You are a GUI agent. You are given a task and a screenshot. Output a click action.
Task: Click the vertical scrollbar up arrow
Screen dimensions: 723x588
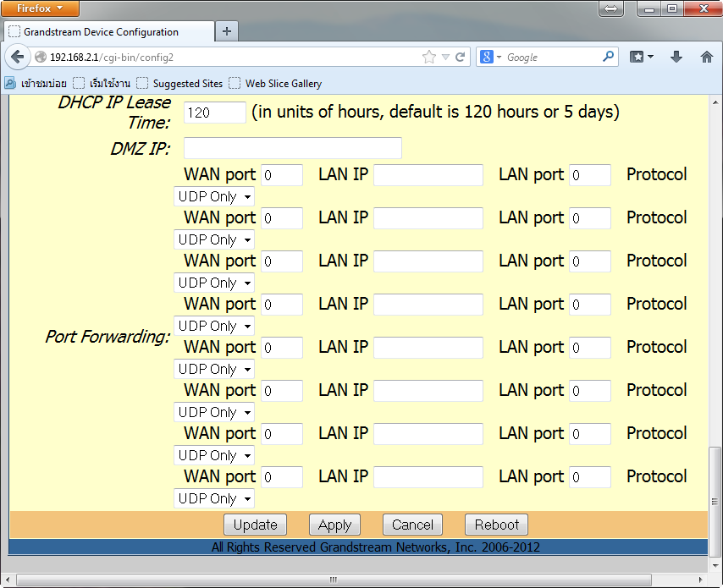pos(715,102)
